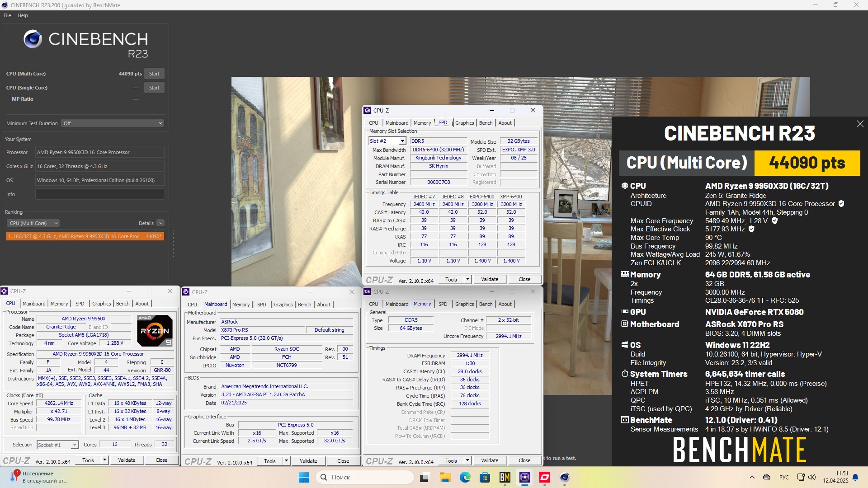Click Close in Mainboard CPU-Z window
This screenshot has width=868, height=488.
(343, 461)
